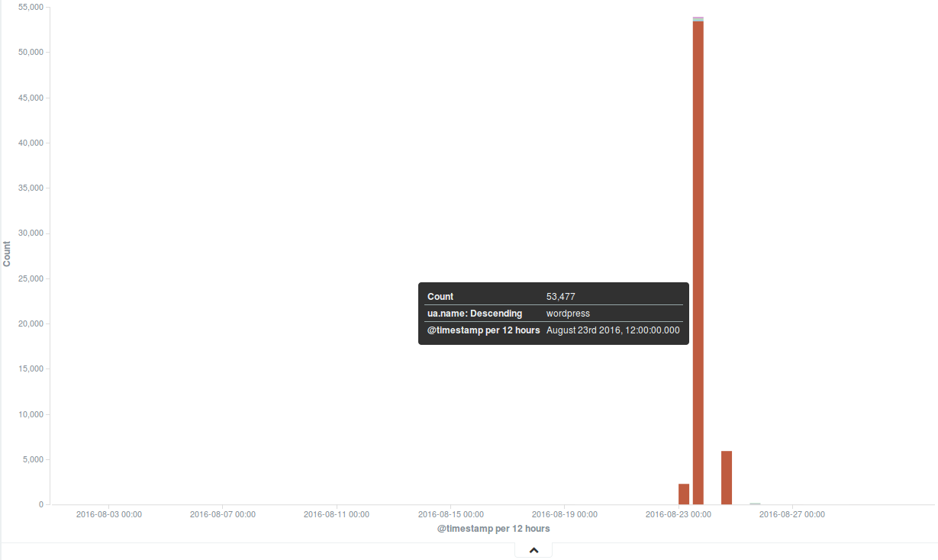Click the 25,000 y-axis tick label
This screenshot has width=938, height=560.
point(31,278)
